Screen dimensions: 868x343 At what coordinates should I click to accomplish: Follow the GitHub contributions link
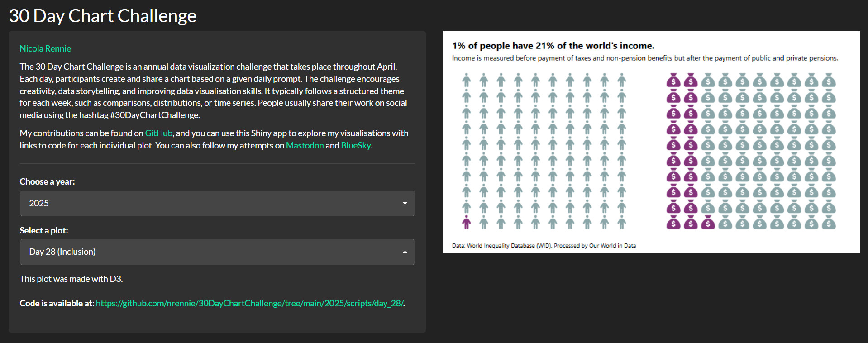point(159,133)
